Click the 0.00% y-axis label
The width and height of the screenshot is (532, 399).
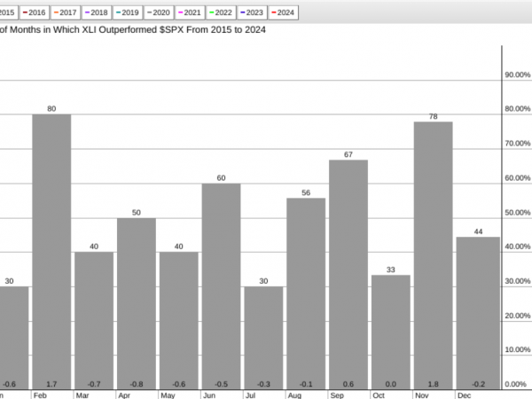point(515,385)
